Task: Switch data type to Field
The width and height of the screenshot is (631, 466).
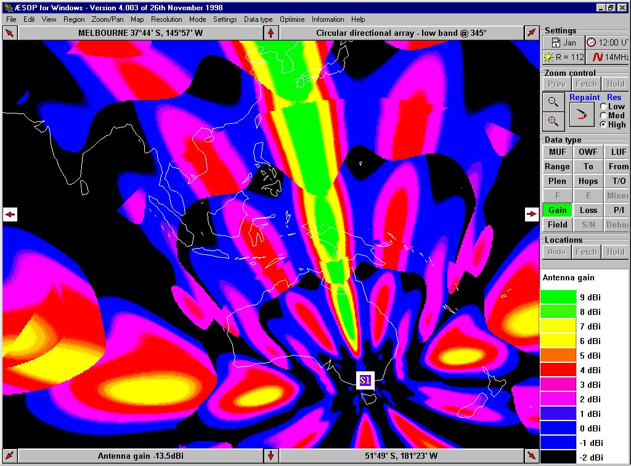Action: pyautogui.click(x=557, y=225)
